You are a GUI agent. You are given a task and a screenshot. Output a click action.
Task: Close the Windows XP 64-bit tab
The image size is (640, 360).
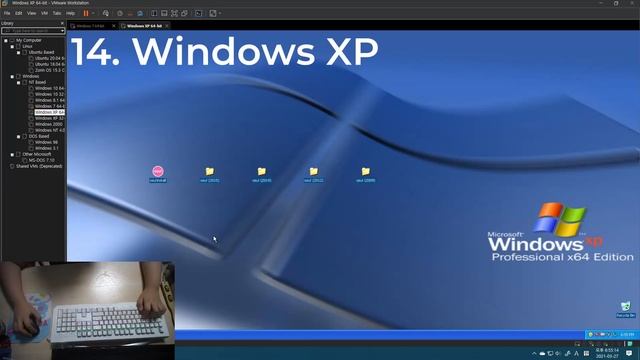tap(167, 26)
